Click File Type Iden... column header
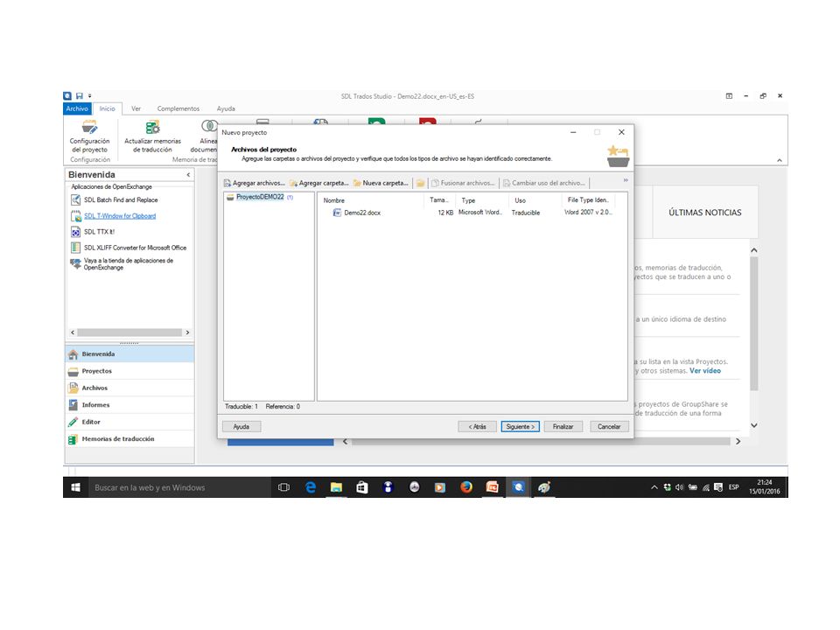This screenshot has width=840, height=630. point(588,200)
